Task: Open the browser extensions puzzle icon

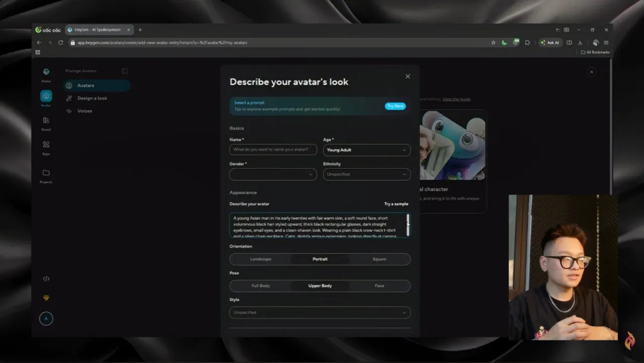Action: point(527,43)
